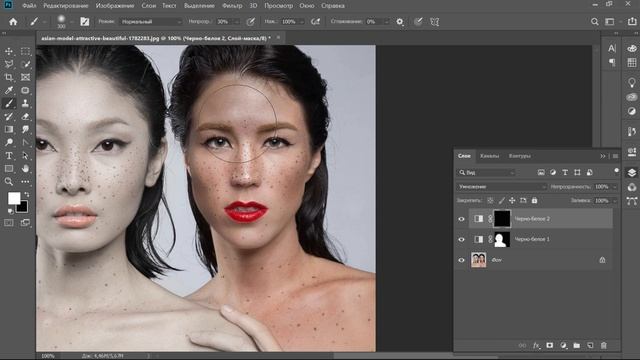The image size is (640, 360).
Task: Open the search icon in the options bar
Action: point(595,22)
